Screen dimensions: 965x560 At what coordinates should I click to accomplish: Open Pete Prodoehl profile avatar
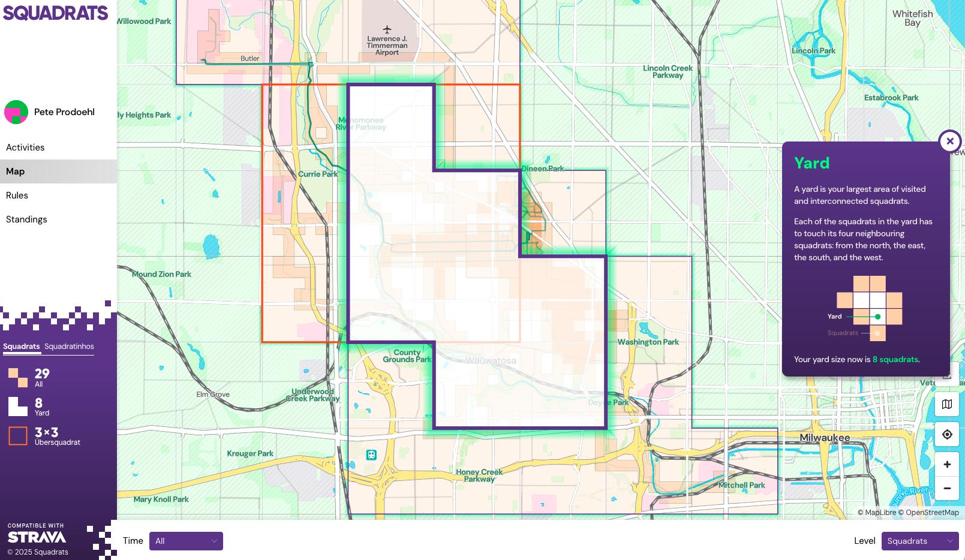pos(16,112)
